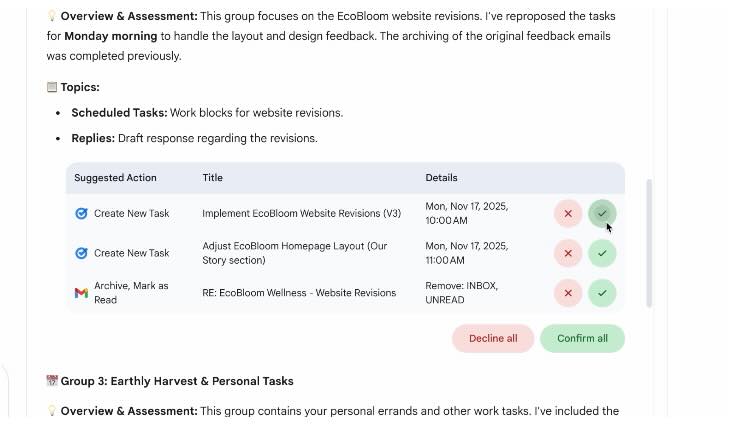Click the Group 3 Earthly Harvest heading

point(176,381)
